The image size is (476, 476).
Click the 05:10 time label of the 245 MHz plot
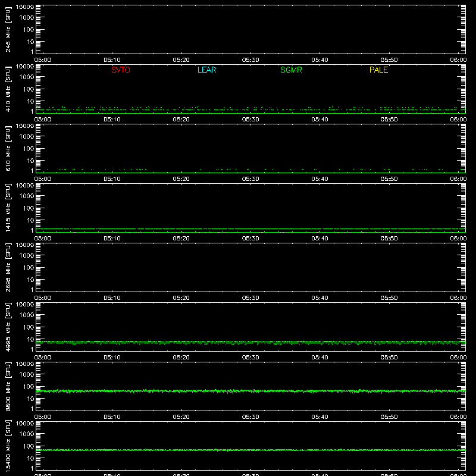pos(112,60)
